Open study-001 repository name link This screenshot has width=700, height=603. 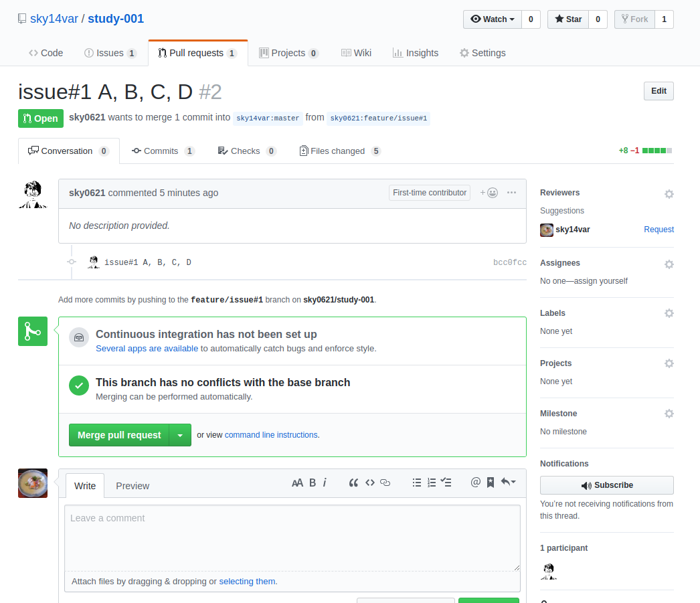(116, 19)
